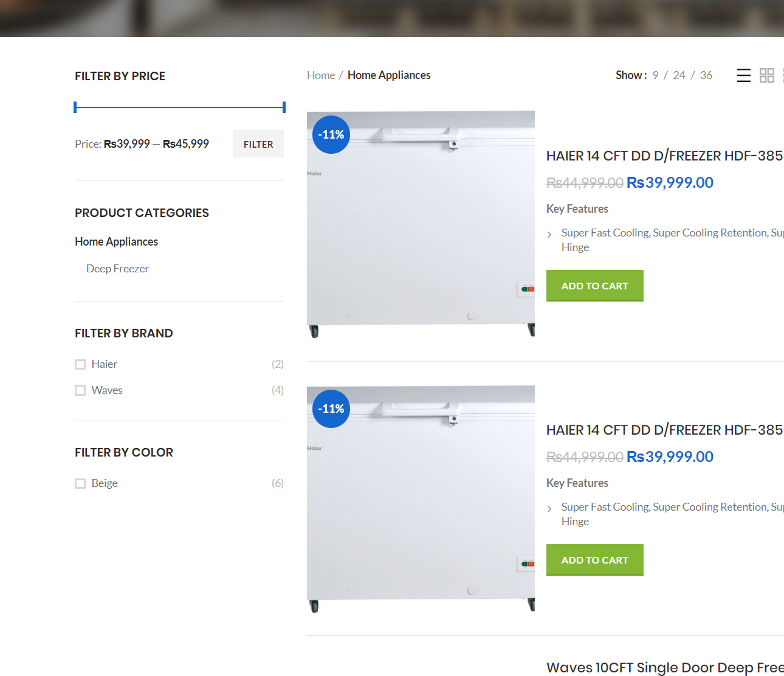This screenshot has width=784, height=676.
Task: Click Waves brand count (4)
Action: tap(278, 390)
